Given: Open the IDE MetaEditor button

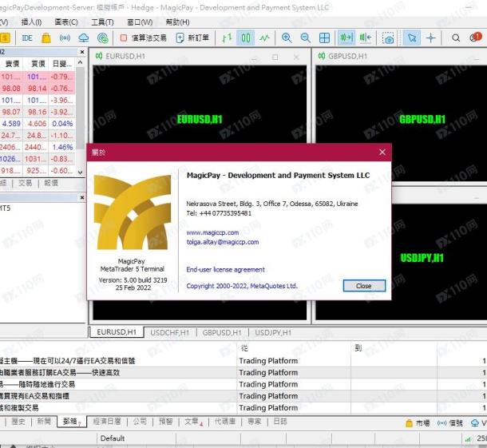Looking at the screenshot, I should [x=27, y=38].
